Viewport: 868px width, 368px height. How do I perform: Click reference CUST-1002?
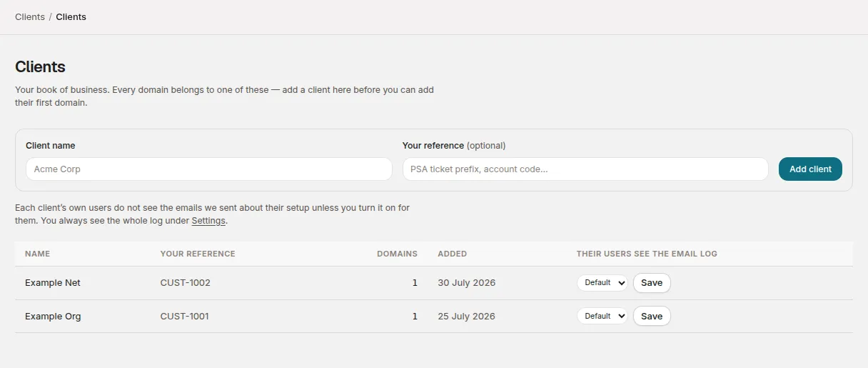[x=186, y=283]
